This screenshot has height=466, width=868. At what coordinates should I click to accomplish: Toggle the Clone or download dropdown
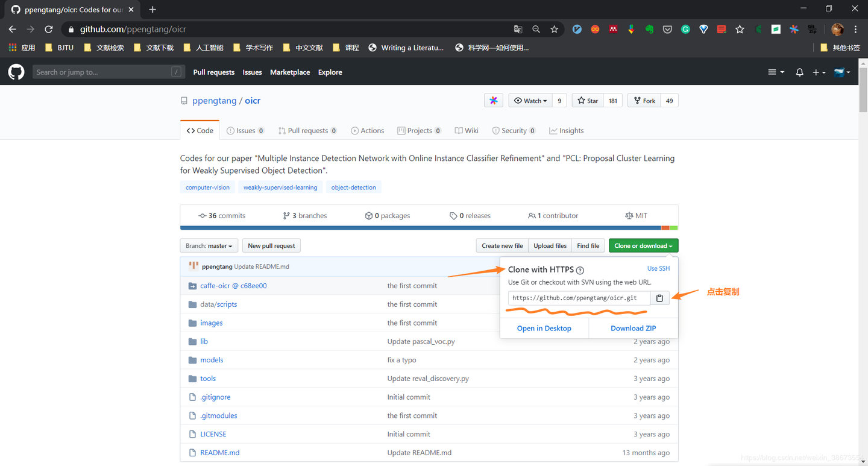pos(643,246)
